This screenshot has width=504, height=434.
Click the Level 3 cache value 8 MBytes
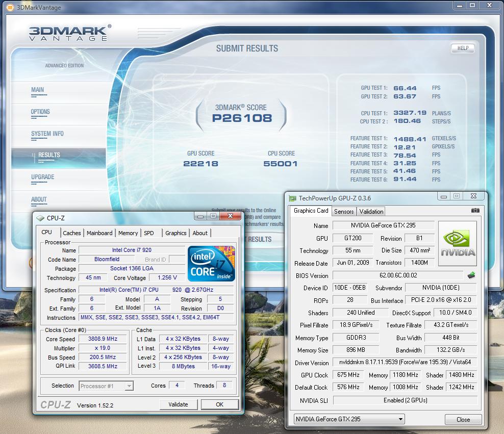click(x=183, y=366)
